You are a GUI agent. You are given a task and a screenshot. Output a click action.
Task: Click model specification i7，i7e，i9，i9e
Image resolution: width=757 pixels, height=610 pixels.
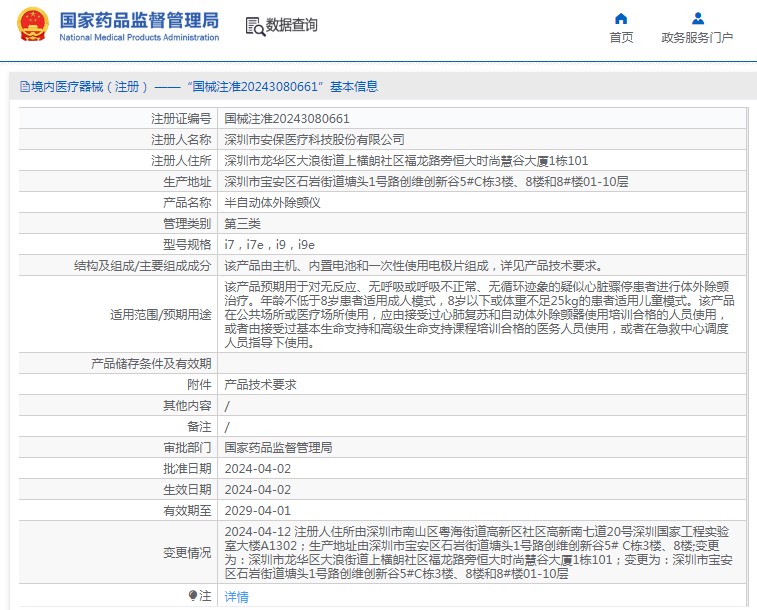269,245
